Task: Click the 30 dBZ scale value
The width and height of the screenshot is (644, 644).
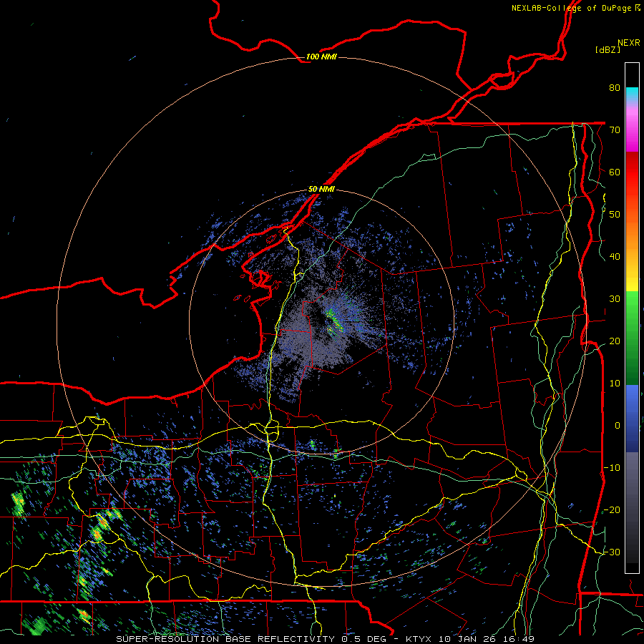Action: (615, 298)
